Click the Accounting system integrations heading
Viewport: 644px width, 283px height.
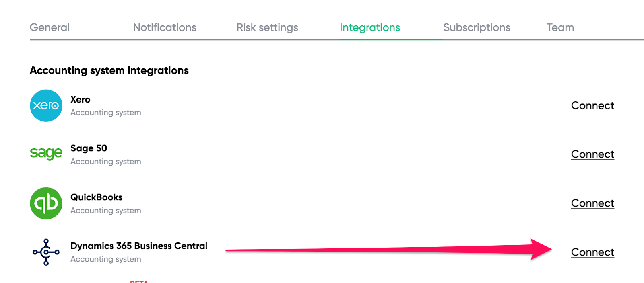pos(109,70)
